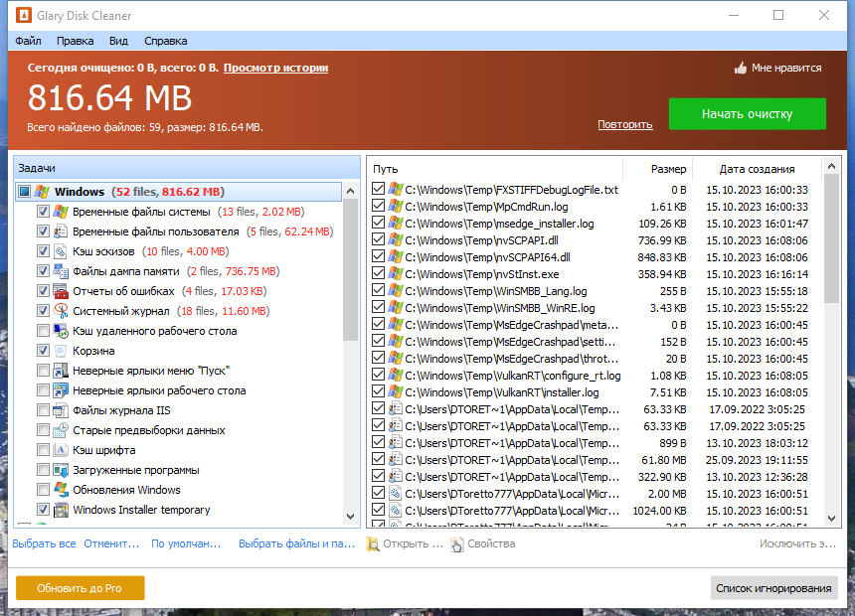The image size is (855, 616).
Task: Open the Просмотр истории link
Action: pyautogui.click(x=275, y=68)
